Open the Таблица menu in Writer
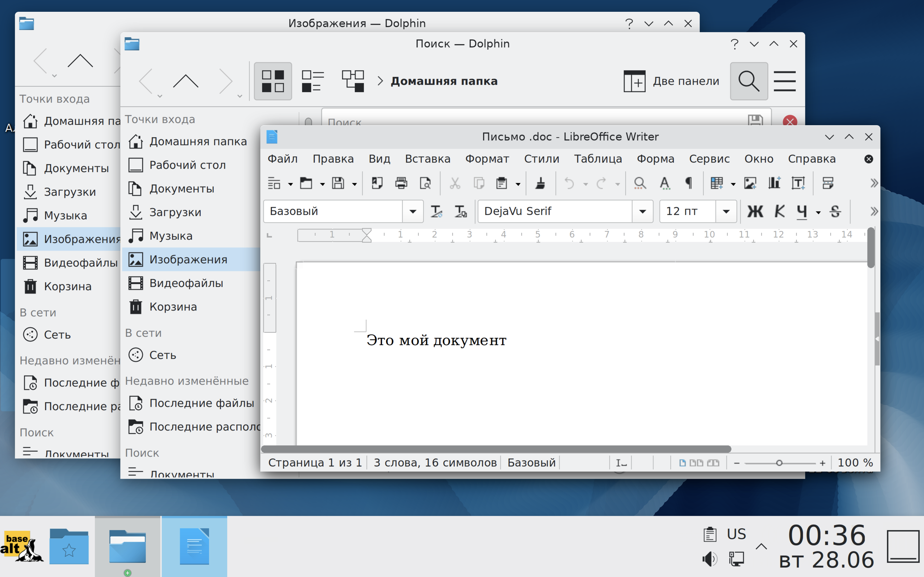This screenshot has width=924, height=577. click(x=598, y=159)
